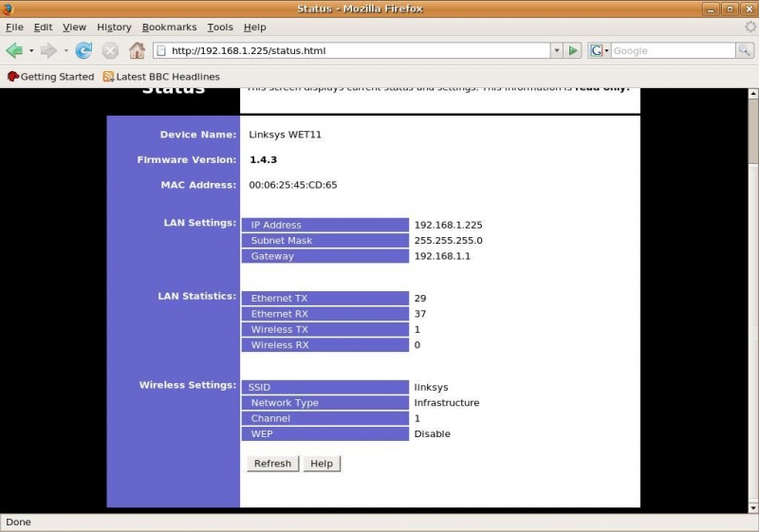This screenshot has height=532, width=759.
Task: Open the Back history dropdown arrow
Action: pos(31,50)
